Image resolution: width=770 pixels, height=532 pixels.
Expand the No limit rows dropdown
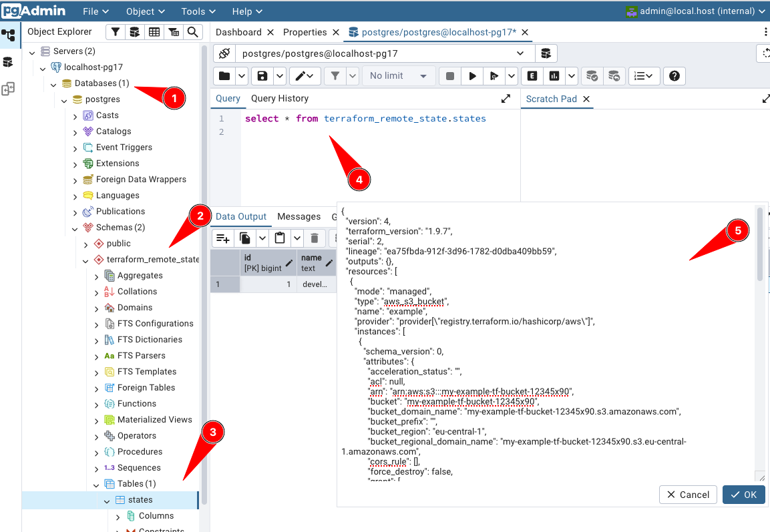(399, 75)
